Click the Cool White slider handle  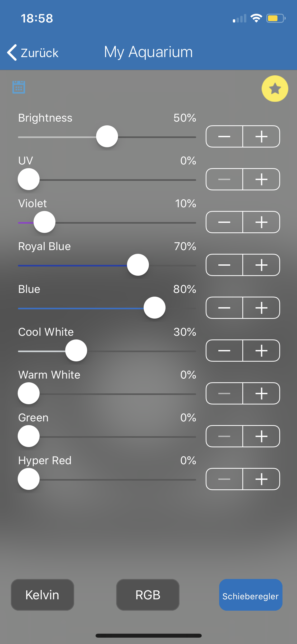[76, 351]
